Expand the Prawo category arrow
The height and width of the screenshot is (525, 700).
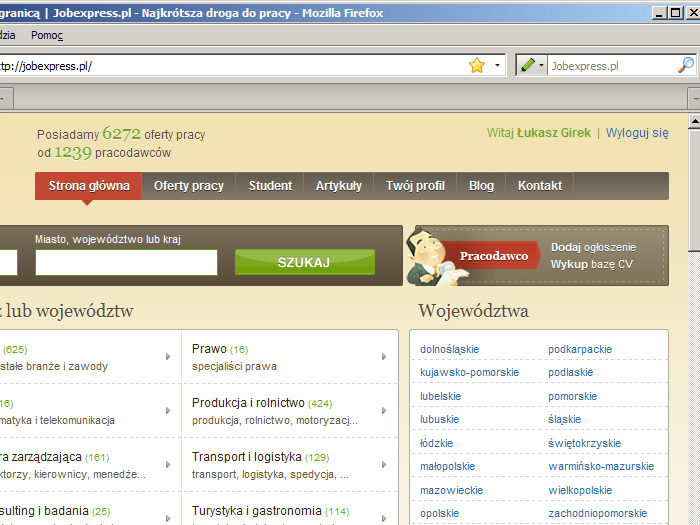click(x=384, y=357)
